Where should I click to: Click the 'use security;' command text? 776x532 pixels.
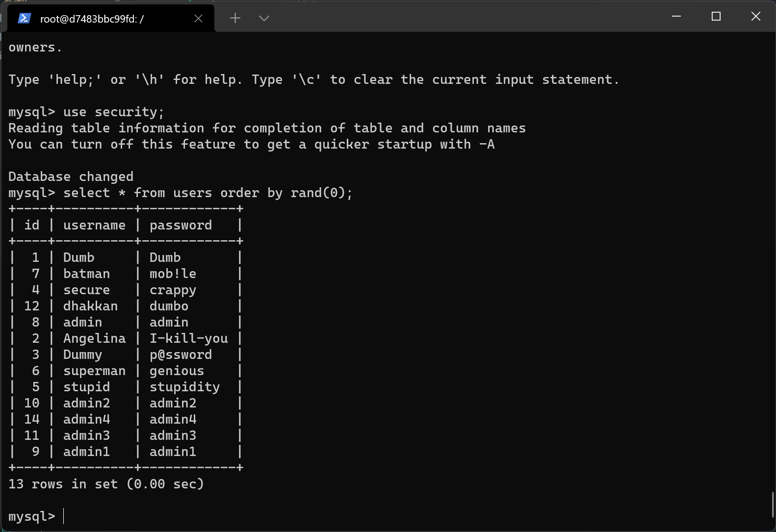point(113,112)
